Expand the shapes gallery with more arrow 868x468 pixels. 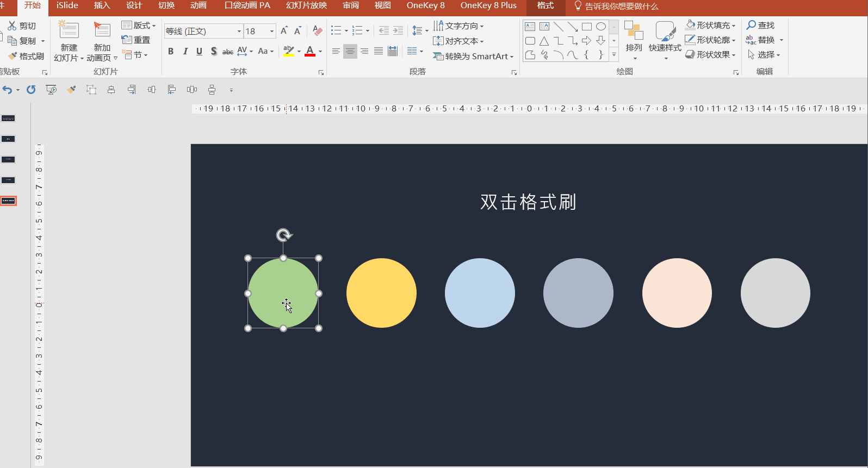click(614, 54)
